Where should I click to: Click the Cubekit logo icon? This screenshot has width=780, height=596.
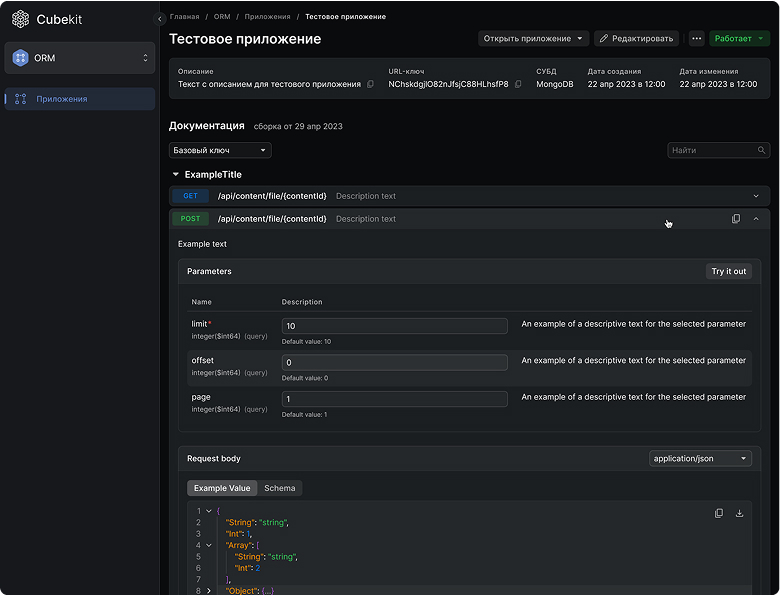click(x=20, y=19)
